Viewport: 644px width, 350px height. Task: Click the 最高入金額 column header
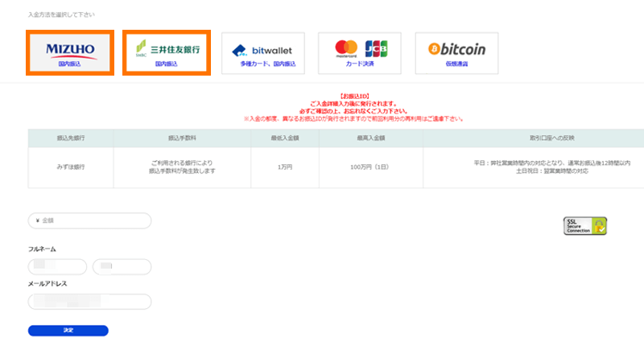[371, 138]
